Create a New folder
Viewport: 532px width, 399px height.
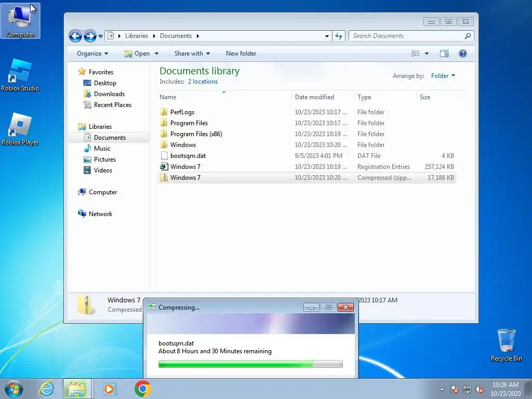241,54
